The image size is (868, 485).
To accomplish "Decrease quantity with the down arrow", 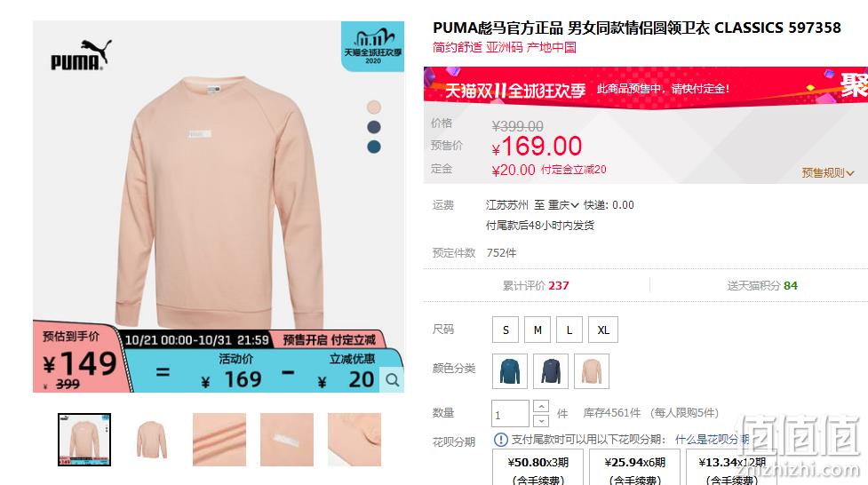I will [x=541, y=421].
